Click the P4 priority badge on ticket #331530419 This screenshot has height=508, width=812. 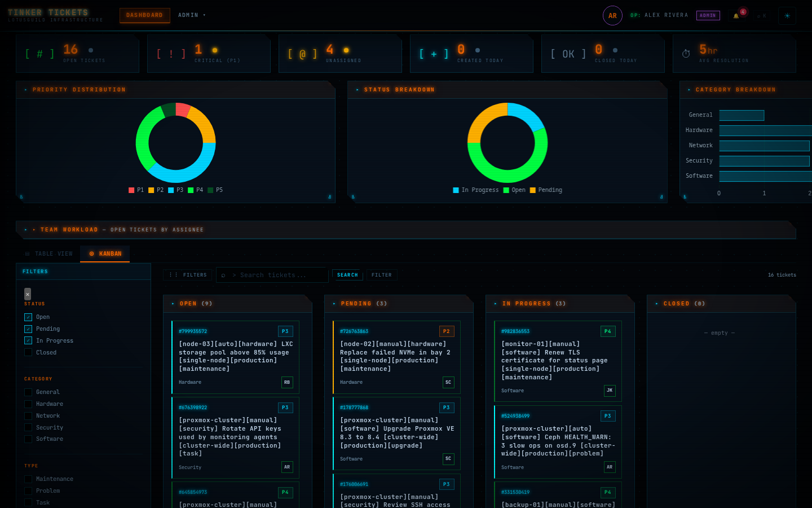(608, 492)
